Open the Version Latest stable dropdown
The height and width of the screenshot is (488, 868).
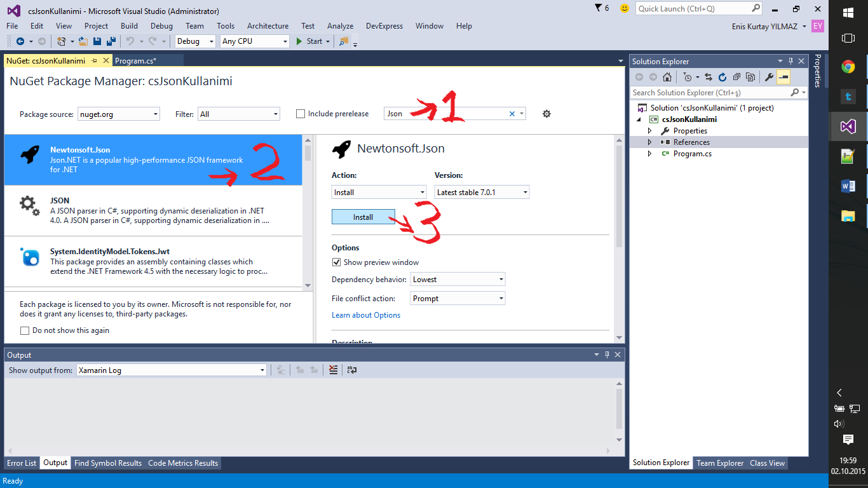pyautogui.click(x=482, y=192)
